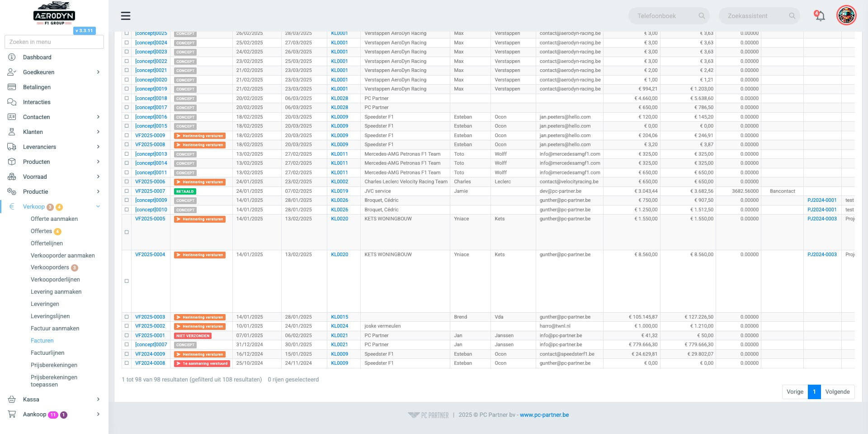Click the v 3.3.11 version badge
868x434 pixels.
click(84, 31)
